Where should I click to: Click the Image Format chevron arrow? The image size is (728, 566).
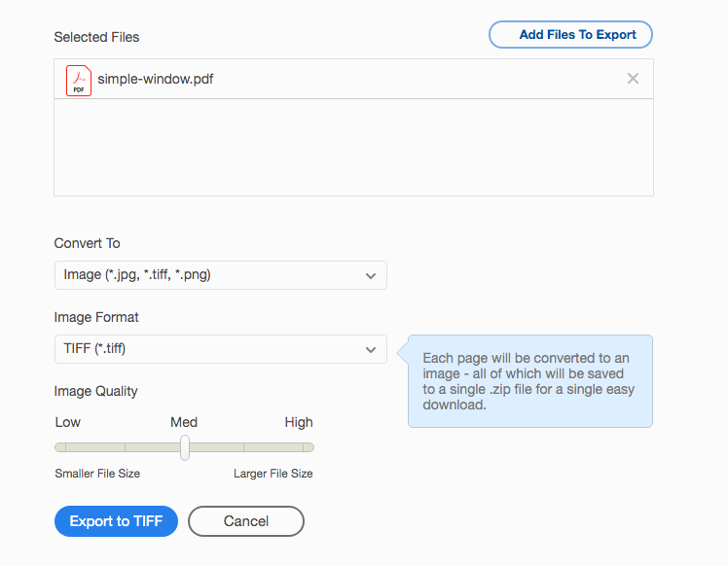pyautogui.click(x=371, y=349)
